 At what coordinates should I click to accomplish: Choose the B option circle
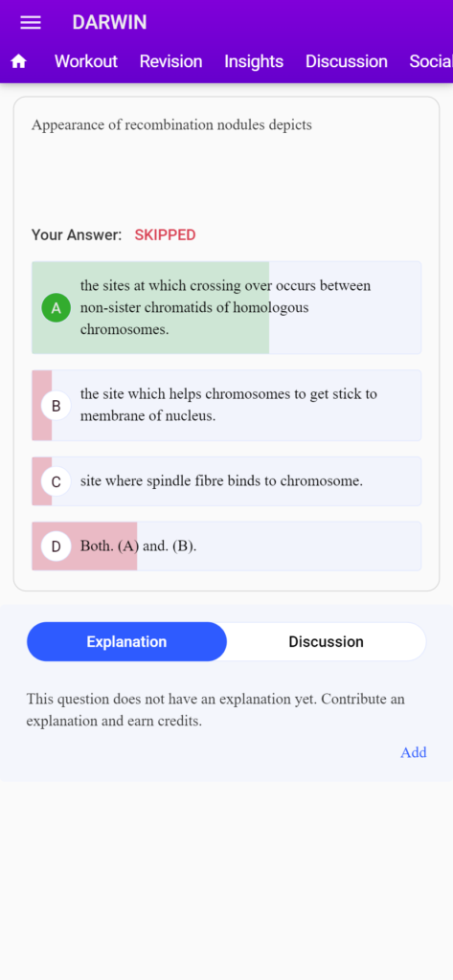tap(57, 406)
